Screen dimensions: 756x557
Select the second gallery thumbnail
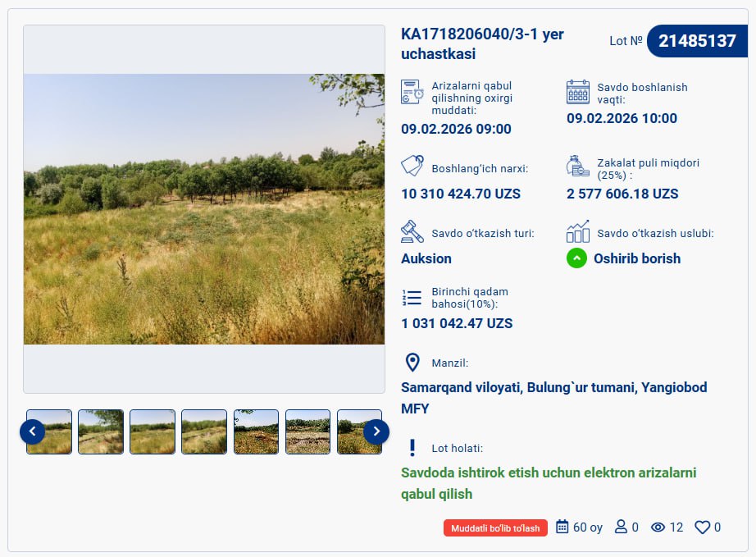[x=101, y=431]
